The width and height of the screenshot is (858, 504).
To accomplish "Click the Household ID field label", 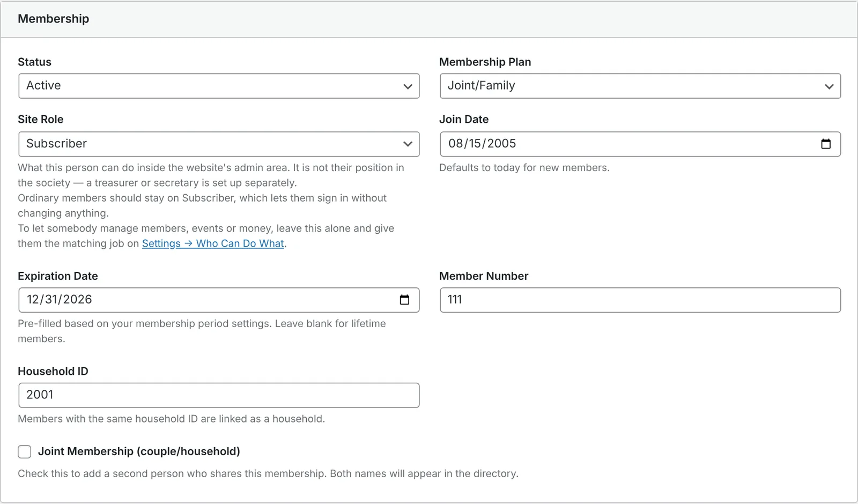I will coord(53,372).
